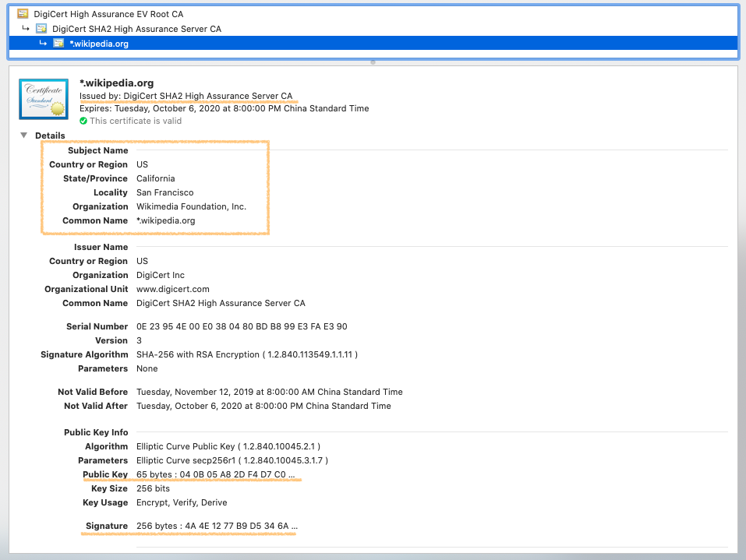The image size is (746, 560).
Task: Click the Subject Name heading
Action: (98, 150)
